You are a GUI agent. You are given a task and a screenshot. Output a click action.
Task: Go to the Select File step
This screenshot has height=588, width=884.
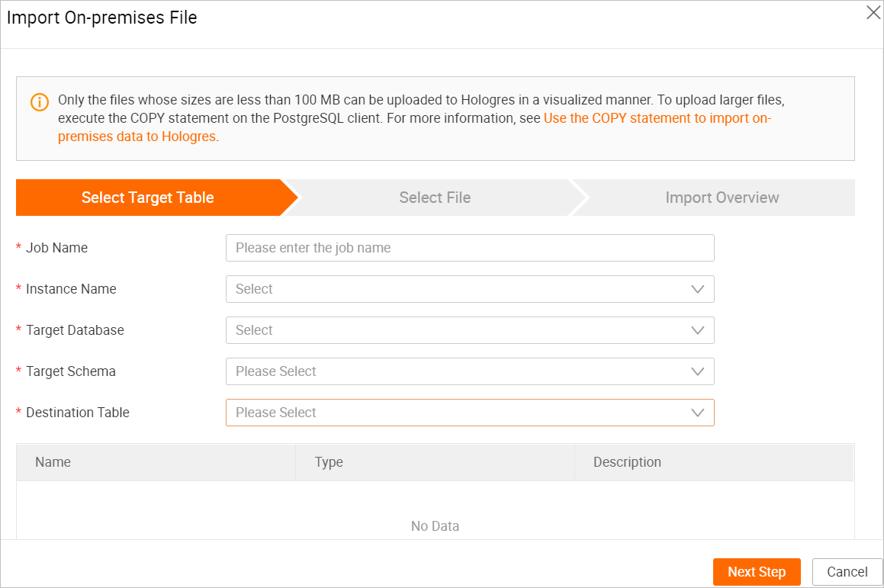435,198
